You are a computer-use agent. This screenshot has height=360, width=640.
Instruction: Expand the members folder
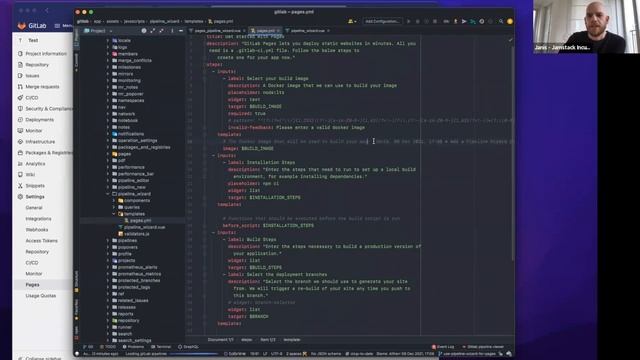coord(108,54)
